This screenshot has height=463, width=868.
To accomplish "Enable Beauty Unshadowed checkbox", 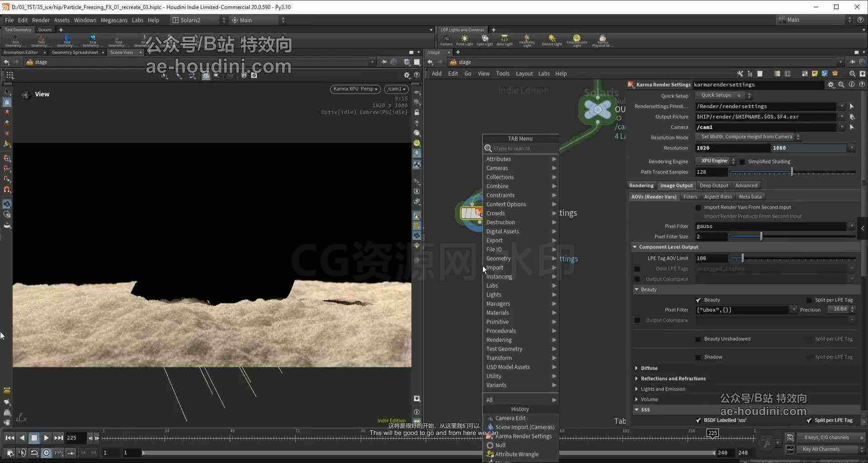I will 698,339.
